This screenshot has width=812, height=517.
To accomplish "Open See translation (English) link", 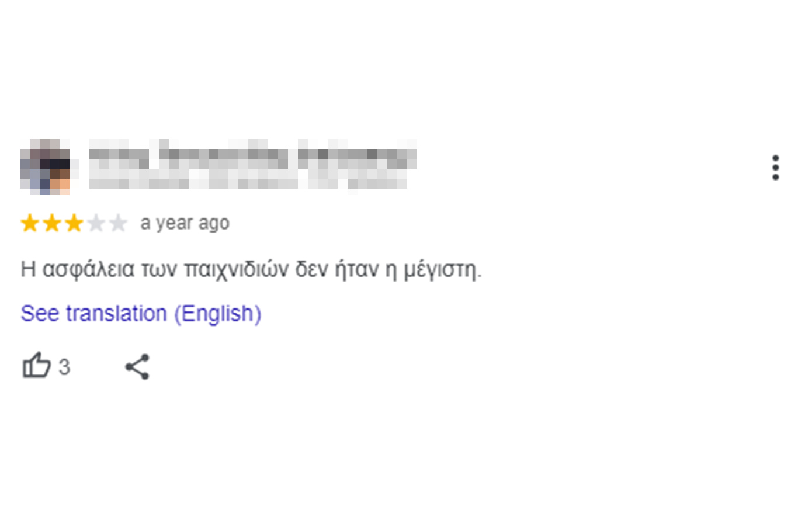I will pyautogui.click(x=140, y=313).
